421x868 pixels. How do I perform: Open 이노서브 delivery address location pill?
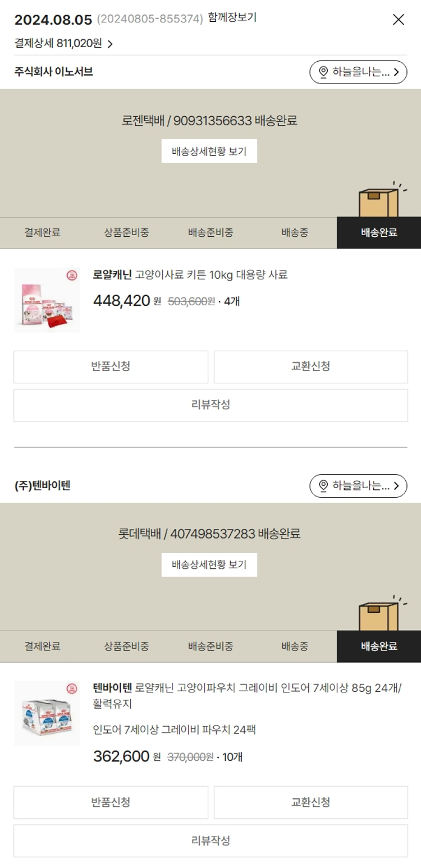(x=358, y=72)
